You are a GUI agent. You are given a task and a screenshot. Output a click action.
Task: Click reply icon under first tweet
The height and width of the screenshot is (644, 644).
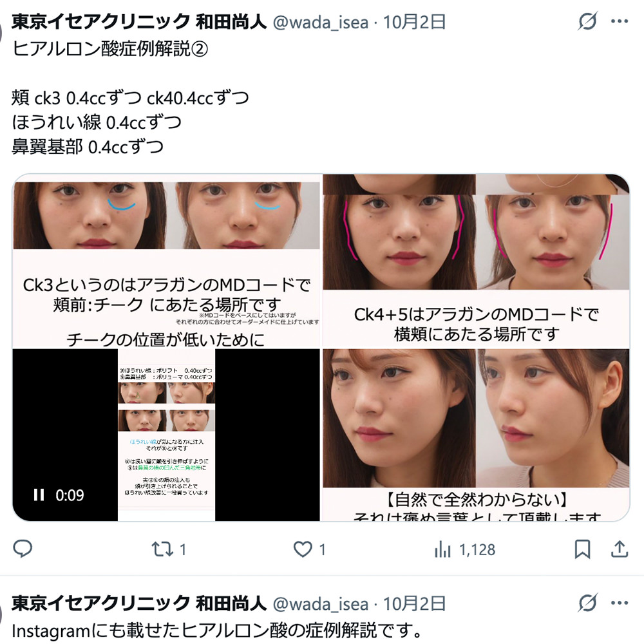coord(23,549)
